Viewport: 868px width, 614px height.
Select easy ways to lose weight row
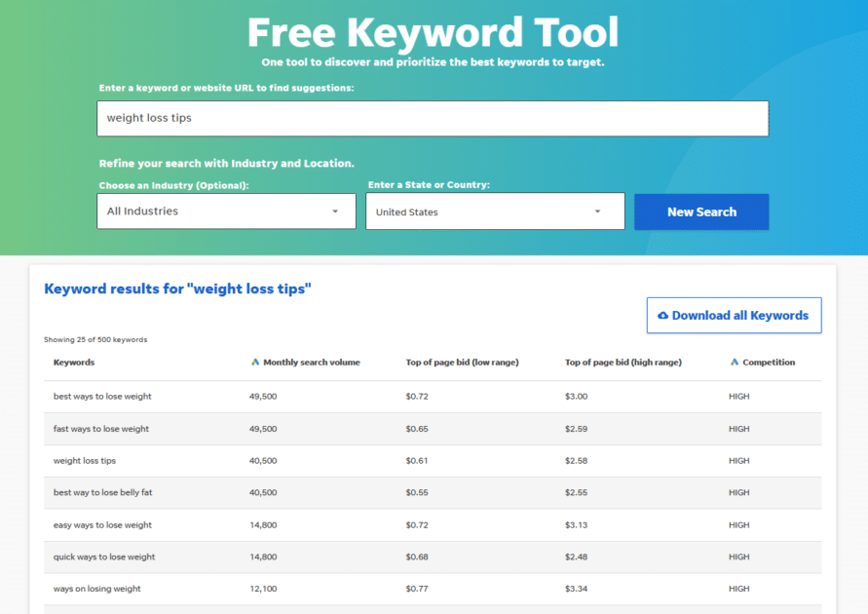click(x=433, y=525)
